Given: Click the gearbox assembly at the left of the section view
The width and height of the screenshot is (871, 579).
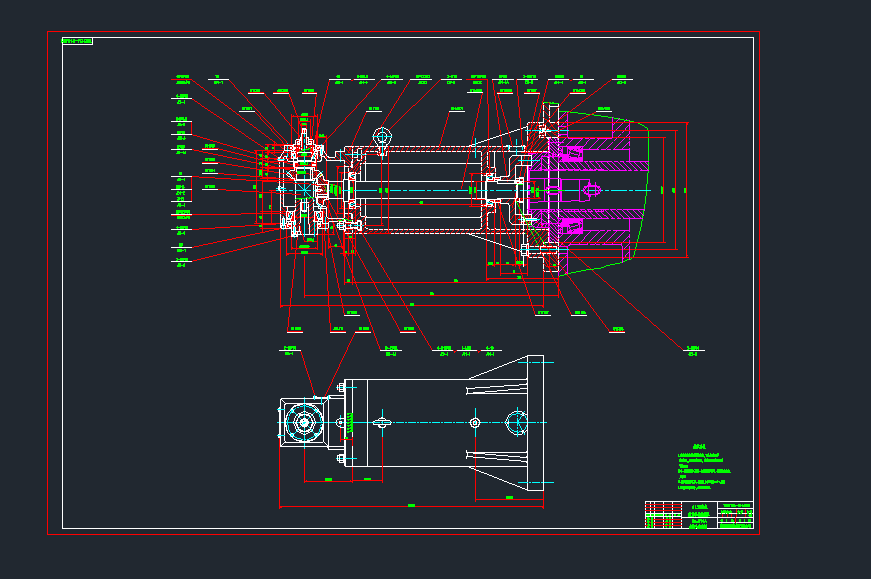Looking at the screenshot, I should click(300, 190).
